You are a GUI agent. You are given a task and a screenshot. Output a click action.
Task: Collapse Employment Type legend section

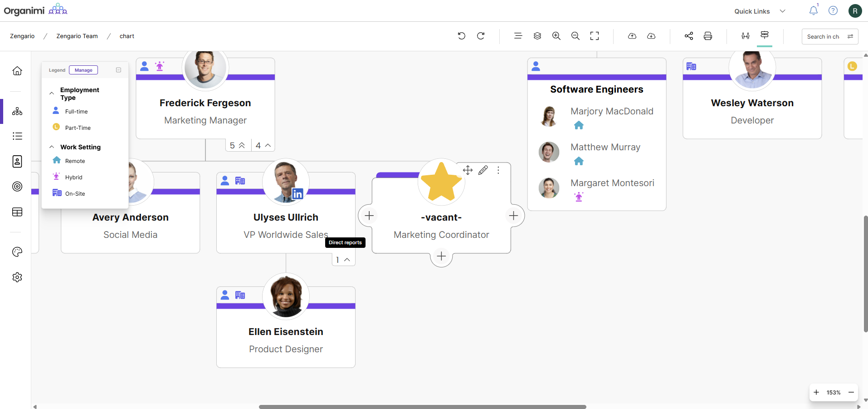tap(52, 93)
